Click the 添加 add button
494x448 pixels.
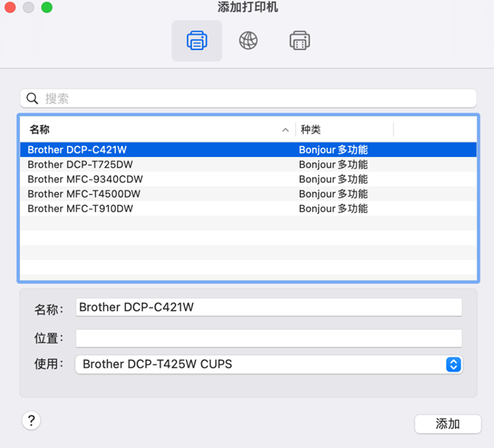click(448, 424)
